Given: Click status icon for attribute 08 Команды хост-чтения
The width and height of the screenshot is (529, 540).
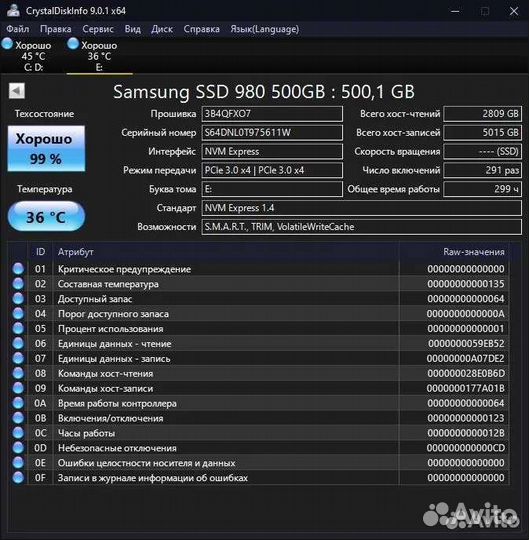Looking at the screenshot, I should point(18,373).
